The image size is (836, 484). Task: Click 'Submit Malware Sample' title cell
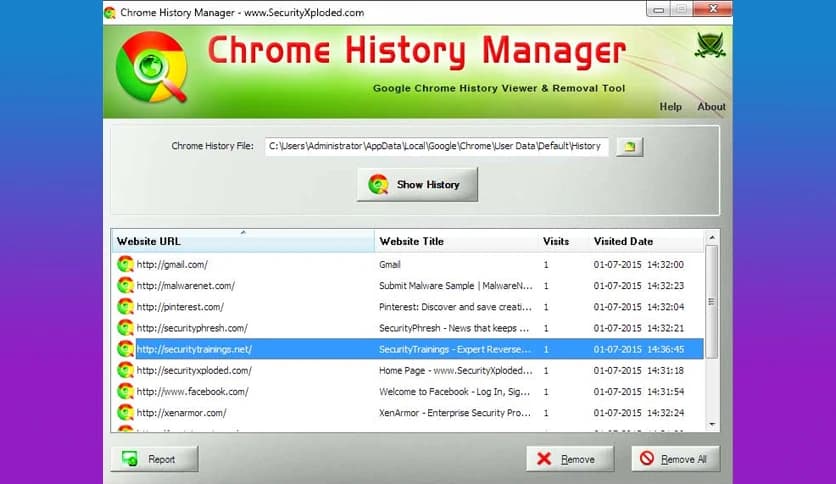pos(456,286)
